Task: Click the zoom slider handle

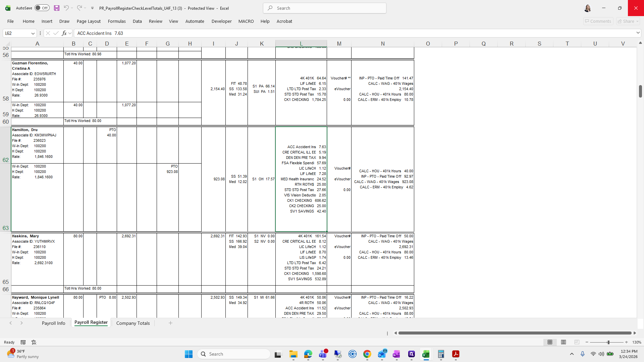Action: (608, 342)
